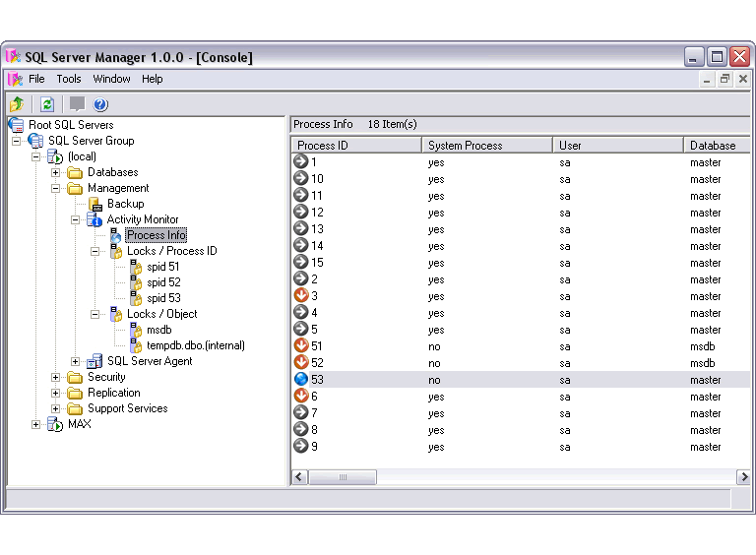Click the gray arrow icon of process 1
Screen dimensions: 756x555
[301, 161]
